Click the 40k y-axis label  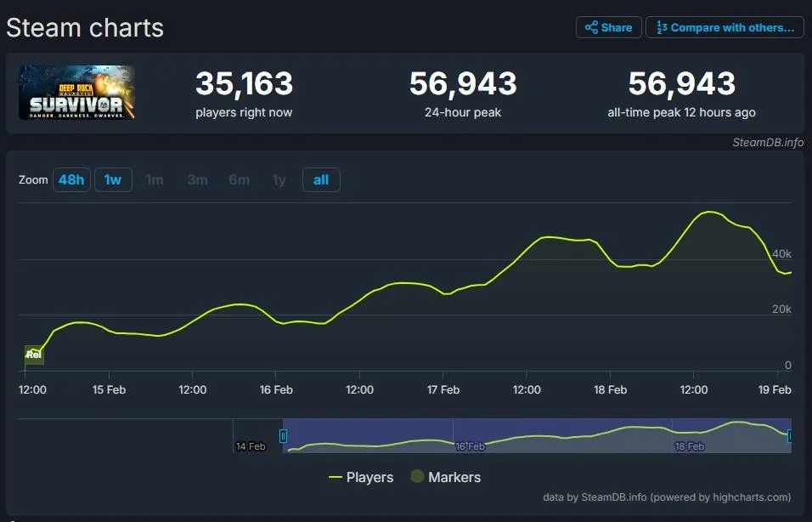tap(781, 254)
